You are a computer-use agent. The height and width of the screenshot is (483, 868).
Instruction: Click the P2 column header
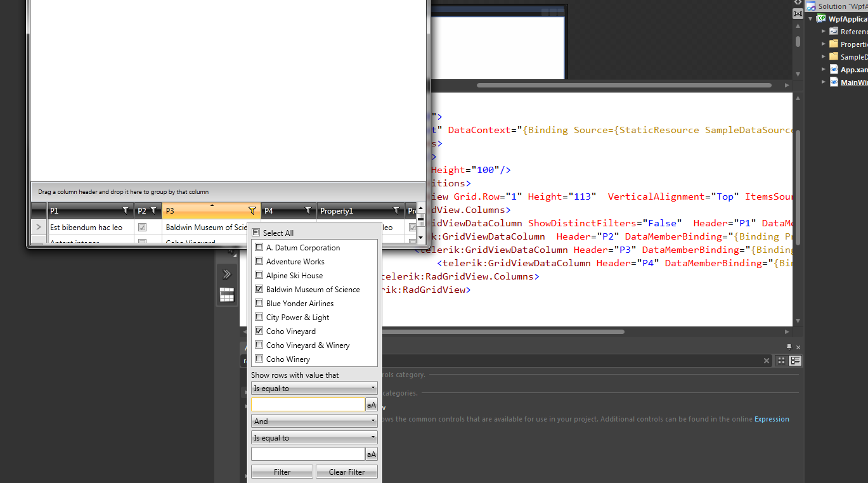pyautogui.click(x=148, y=210)
